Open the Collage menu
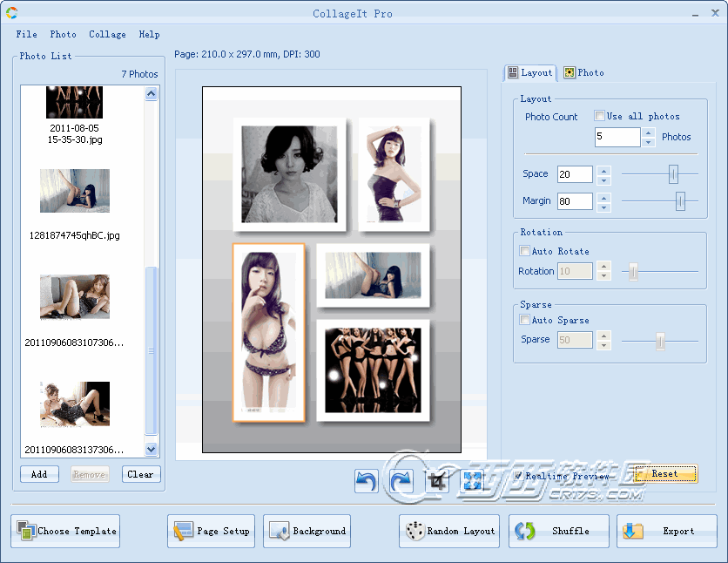728x563 pixels. 107,34
